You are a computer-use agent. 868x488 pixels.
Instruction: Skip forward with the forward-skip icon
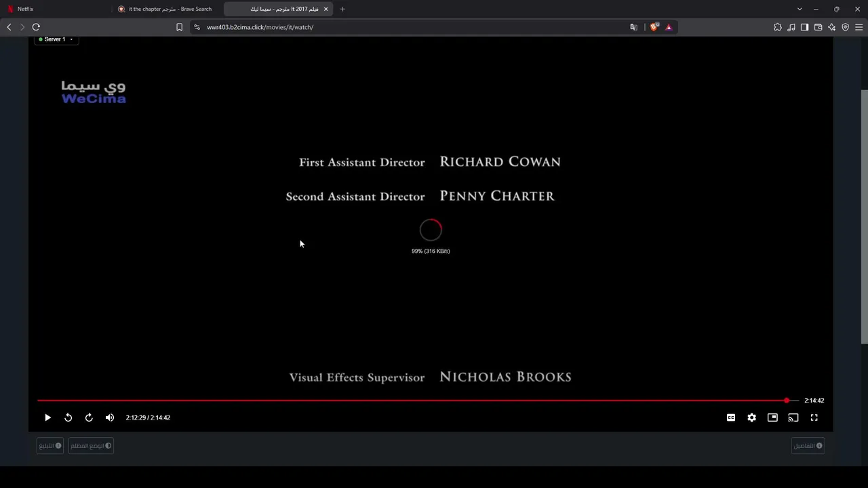click(x=89, y=418)
